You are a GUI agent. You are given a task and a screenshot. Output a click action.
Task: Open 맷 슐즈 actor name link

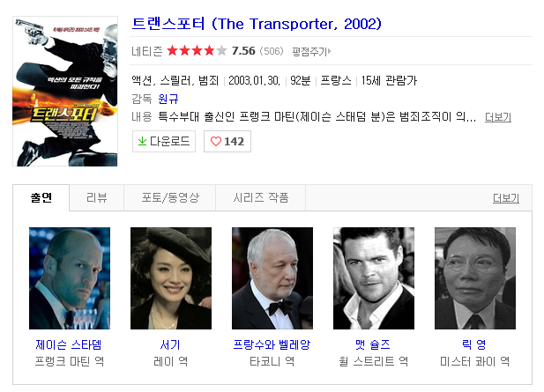tap(373, 344)
